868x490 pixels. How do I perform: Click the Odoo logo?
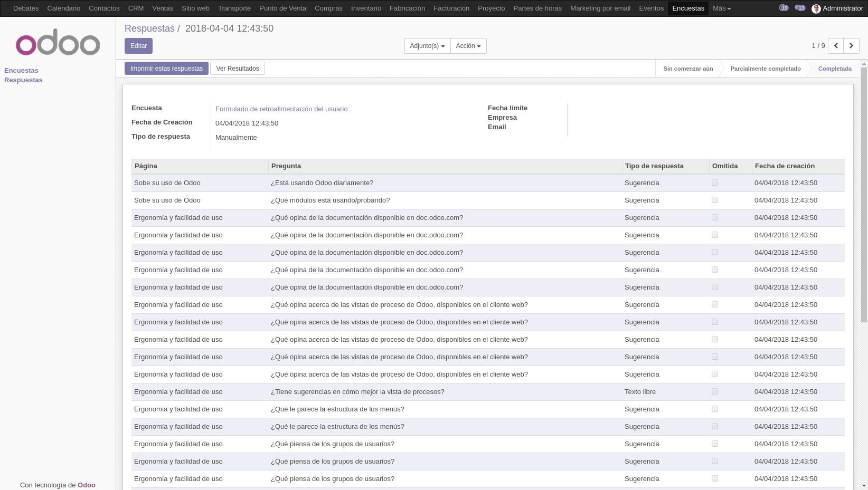click(x=58, y=43)
